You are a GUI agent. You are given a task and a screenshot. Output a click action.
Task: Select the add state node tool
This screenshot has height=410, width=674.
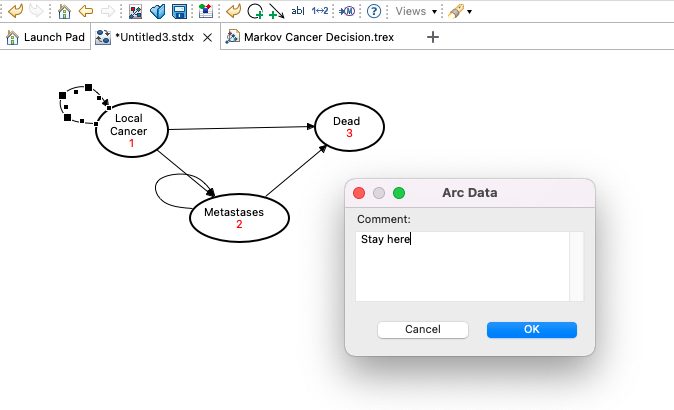256,12
